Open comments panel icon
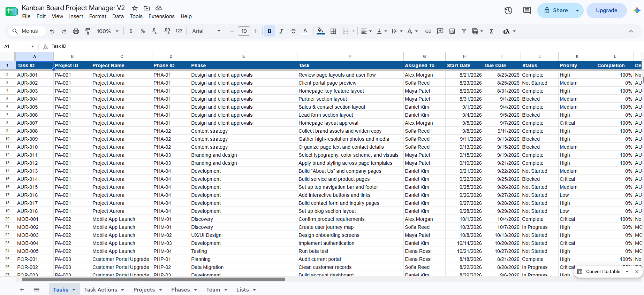 click(527, 10)
